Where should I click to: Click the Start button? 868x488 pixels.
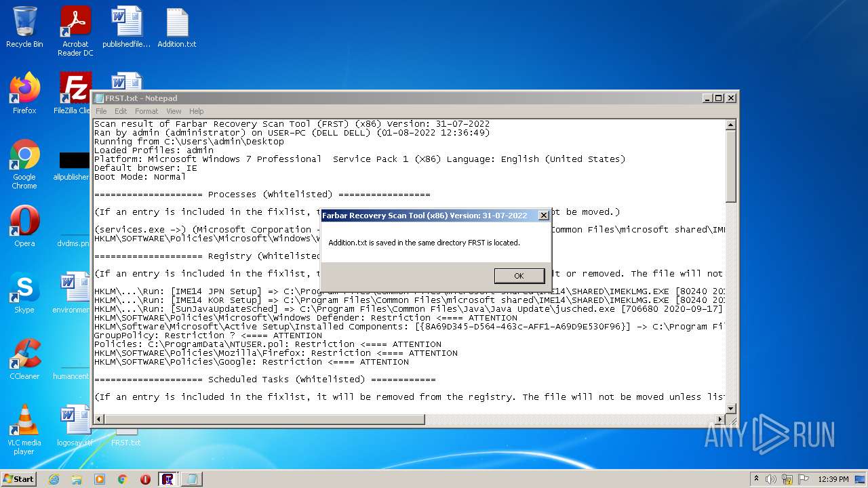pos(19,479)
